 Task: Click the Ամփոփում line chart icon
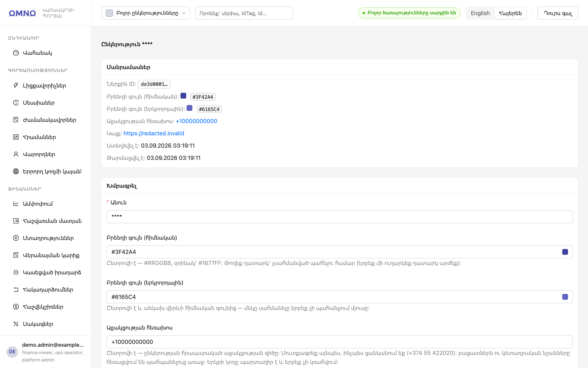click(x=16, y=204)
